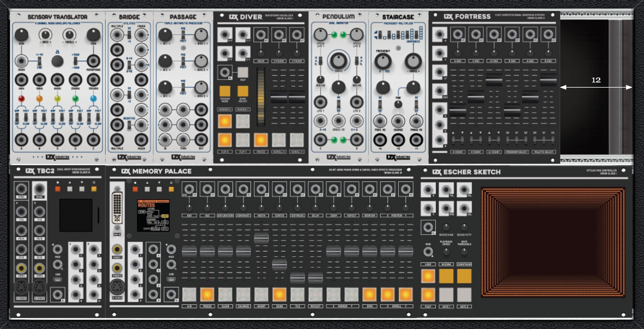Click the SYNC jack on TBC2 channel A
Image resolution: width=644 pixels, height=329 pixels.
pos(22,188)
